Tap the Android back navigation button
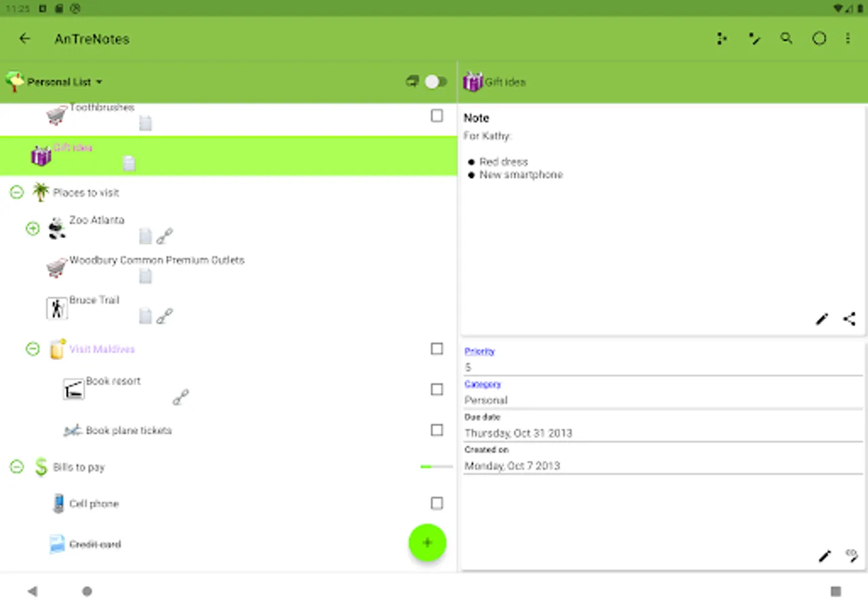This screenshot has height=610, width=868. tap(32, 591)
